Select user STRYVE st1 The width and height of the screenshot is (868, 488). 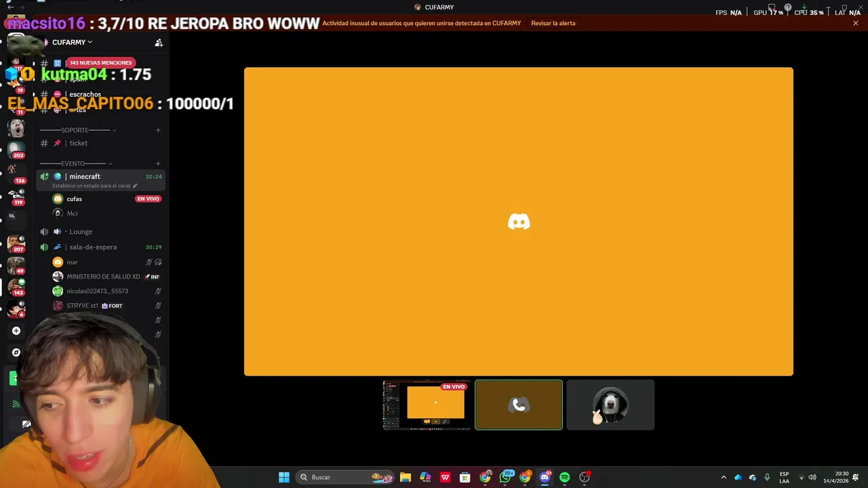point(82,306)
